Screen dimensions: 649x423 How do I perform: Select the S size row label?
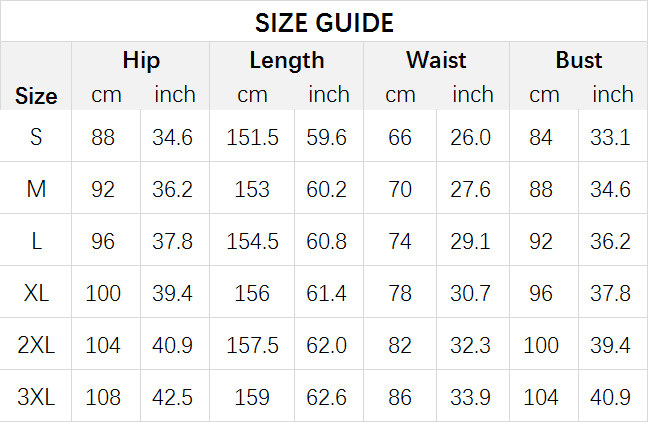click(36, 137)
